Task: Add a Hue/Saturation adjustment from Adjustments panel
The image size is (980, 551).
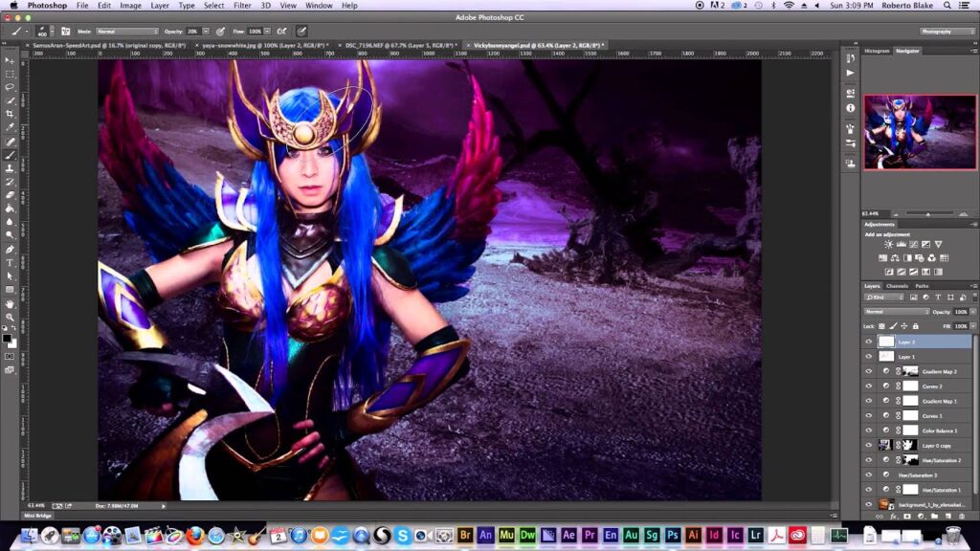Action: click(882, 258)
